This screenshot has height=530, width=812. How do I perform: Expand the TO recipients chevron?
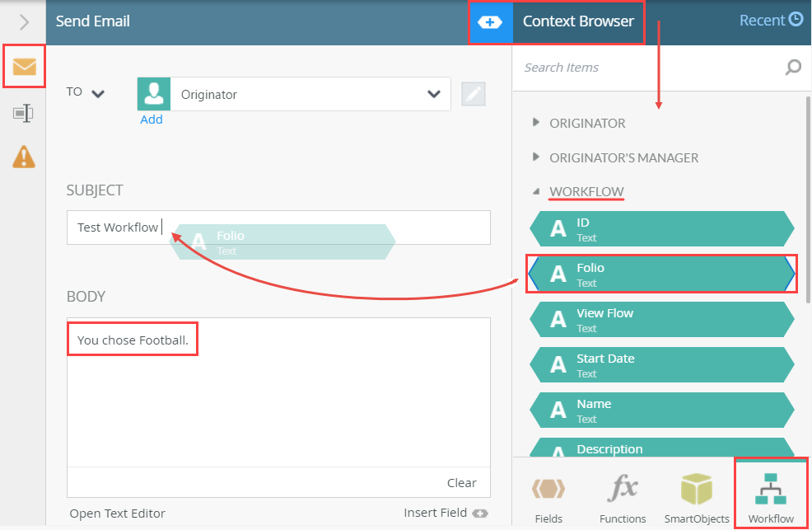tap(97, 92)
